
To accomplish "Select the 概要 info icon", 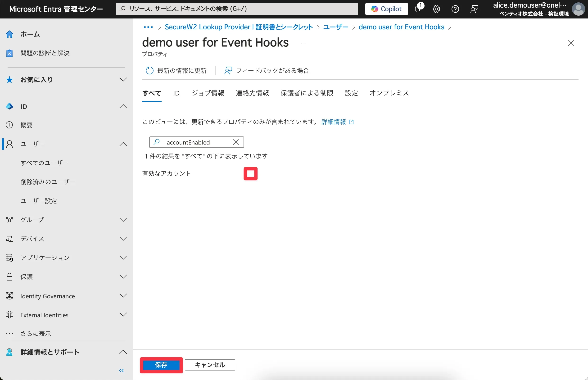I will [x=9, y=125].
